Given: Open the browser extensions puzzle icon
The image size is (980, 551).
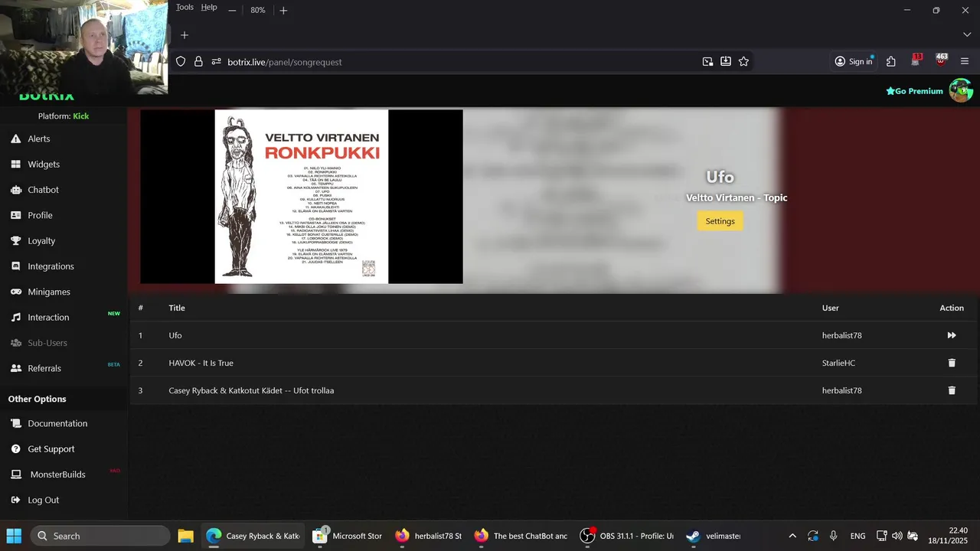Looking at the screenshot, I should pos(891,61).
